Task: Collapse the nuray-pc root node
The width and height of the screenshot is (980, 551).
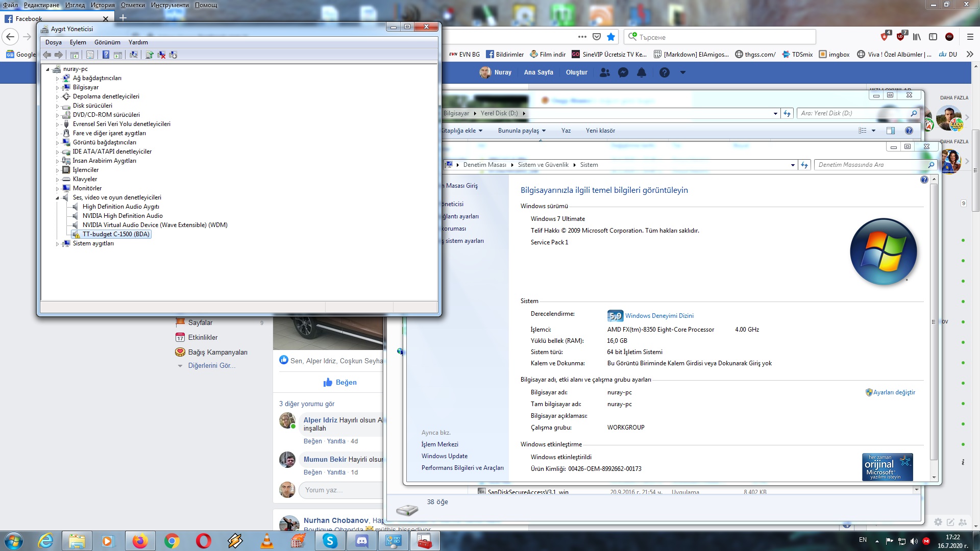Action: [47, 69]
